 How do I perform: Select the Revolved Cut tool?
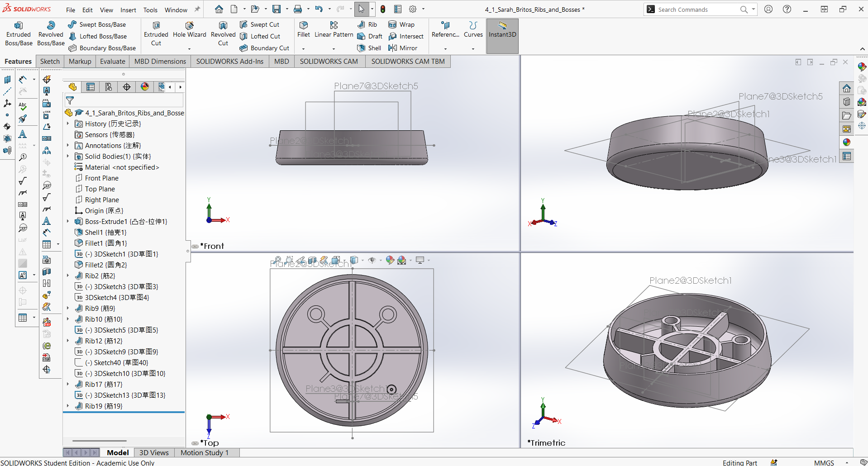pyautogui.click(x=223, y=34)
